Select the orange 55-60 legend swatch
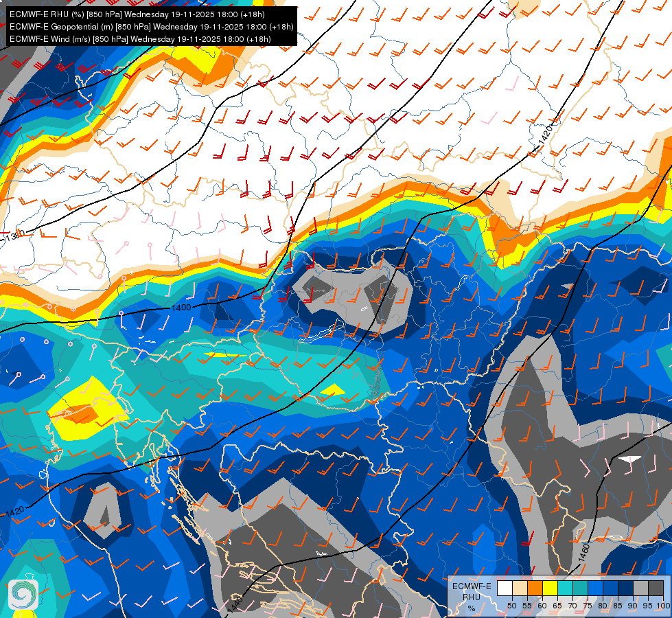This screenshot has width=672, height=618. [x=535, y=588]
